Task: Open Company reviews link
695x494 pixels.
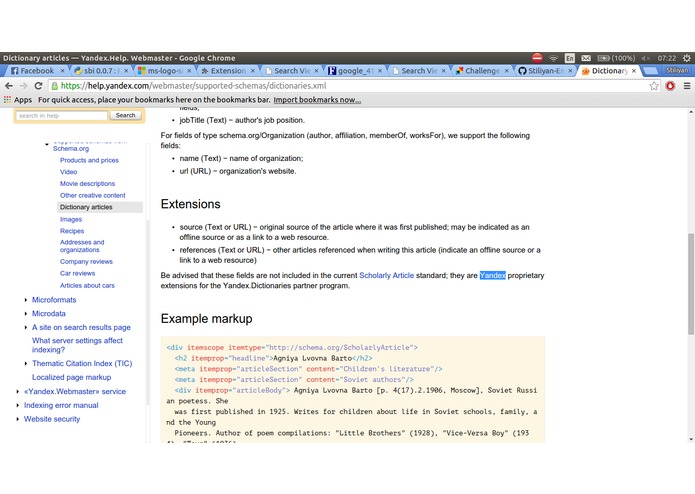Action: pos(86,261)
